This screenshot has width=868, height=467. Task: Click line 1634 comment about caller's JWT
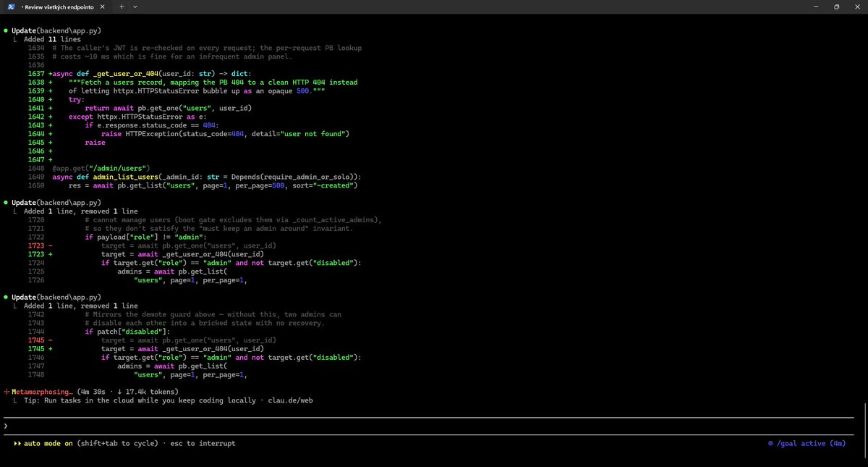coord(207,48)
